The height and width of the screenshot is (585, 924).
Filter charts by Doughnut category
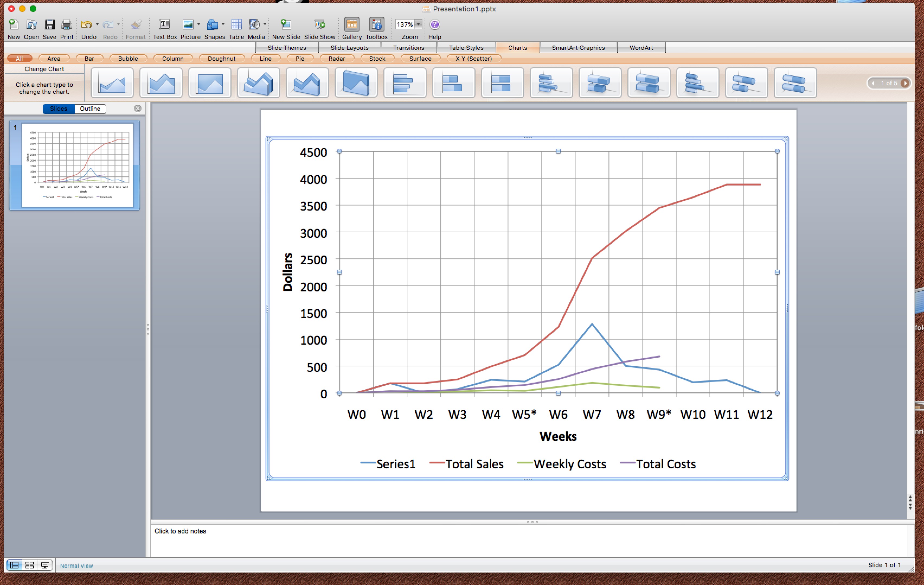click(222, 58)
